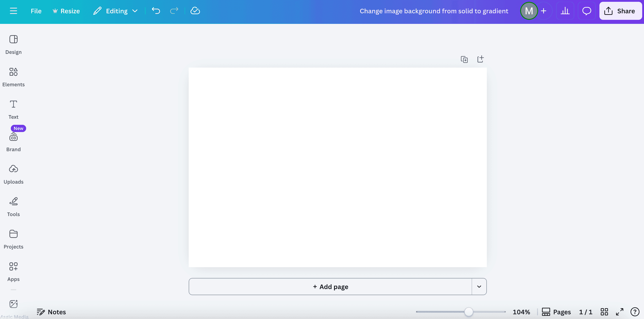Open the Tools sidebar panel
The height and width of the screenshot is (319, 644).
[x=14, y=207]
